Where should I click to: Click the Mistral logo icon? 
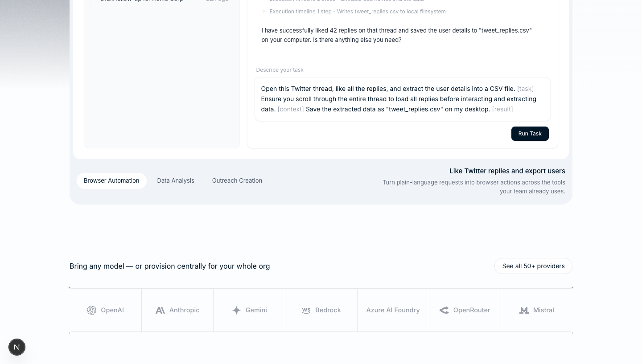tap(524, 310)
